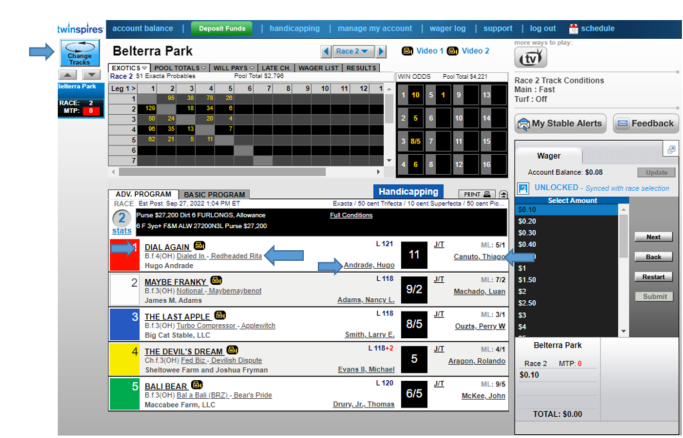
Task: Open the WAGER LIST tab
Action: pyautogui.click(x=318, y=68)
